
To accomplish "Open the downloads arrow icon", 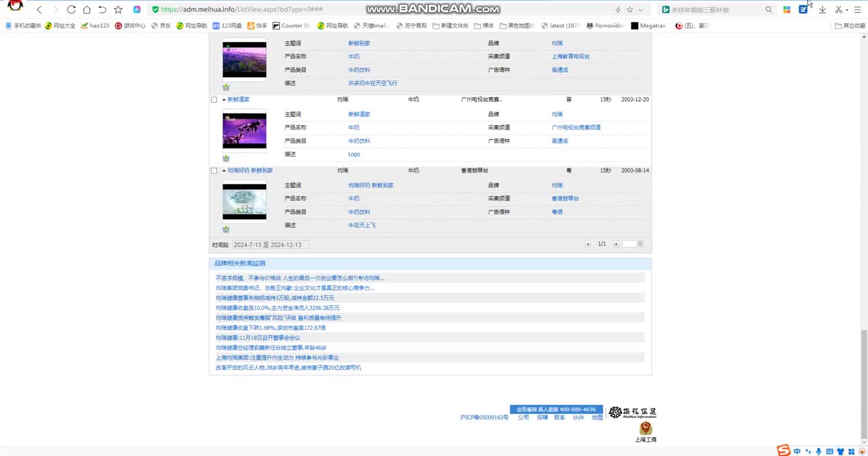I will click(823, 9).
